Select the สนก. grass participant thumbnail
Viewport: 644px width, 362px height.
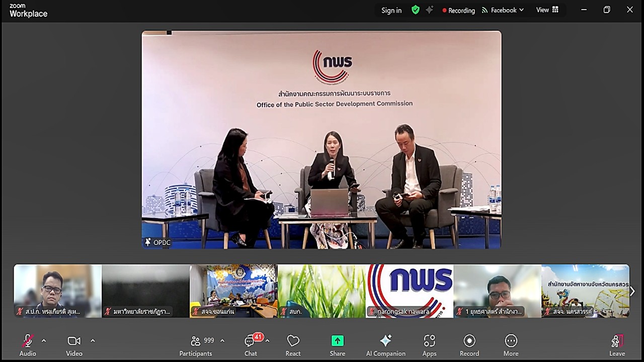tap(321, 291)
